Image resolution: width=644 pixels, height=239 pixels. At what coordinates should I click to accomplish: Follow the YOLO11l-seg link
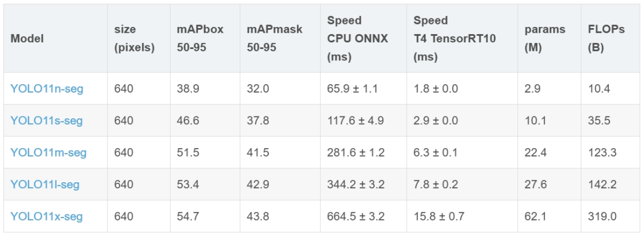(x=45, y=184)
